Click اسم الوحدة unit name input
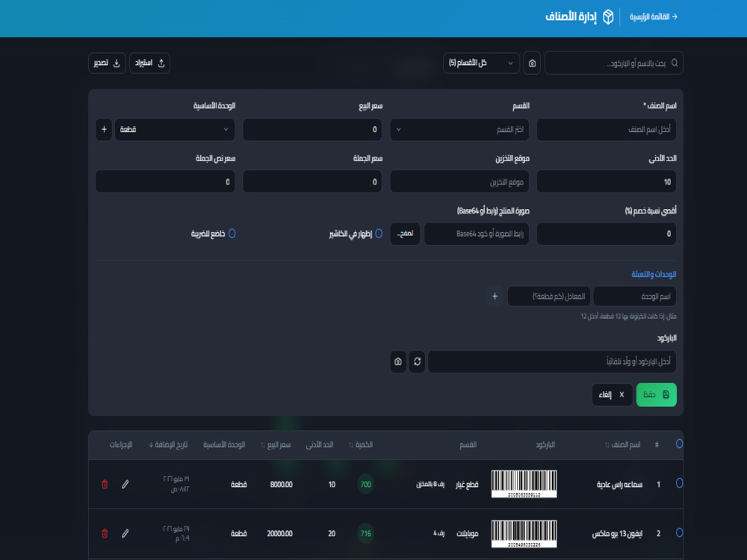Image resolution: width=747 pixels, height=560 pixels. [x=634, y=296]
